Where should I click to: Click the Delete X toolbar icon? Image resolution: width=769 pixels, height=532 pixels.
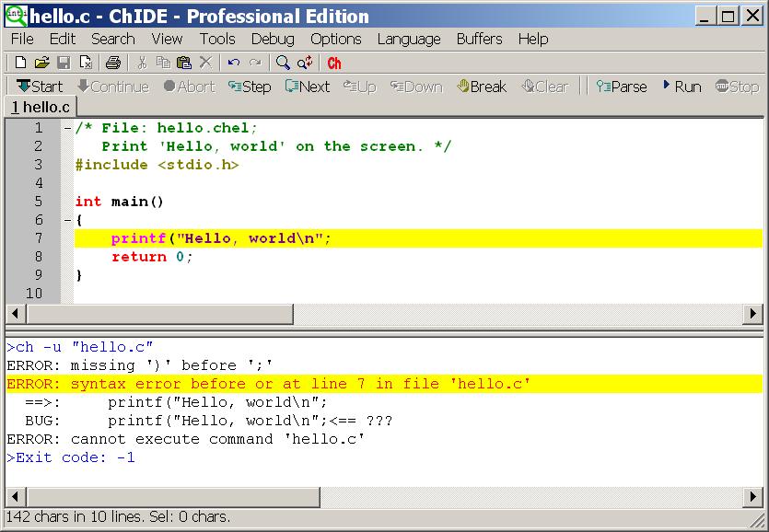click(x=206, y=63)
